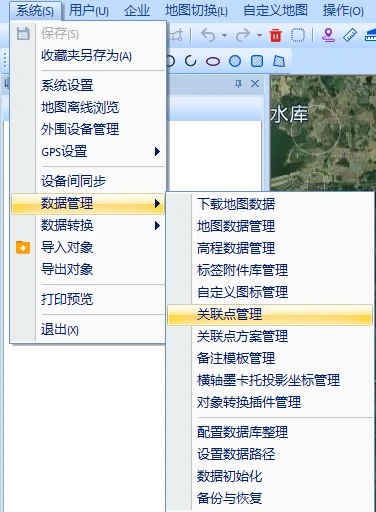Screen dimensions: 376x512
Task: Select the dashed rectangle selection tool
Action: point(298,35)
